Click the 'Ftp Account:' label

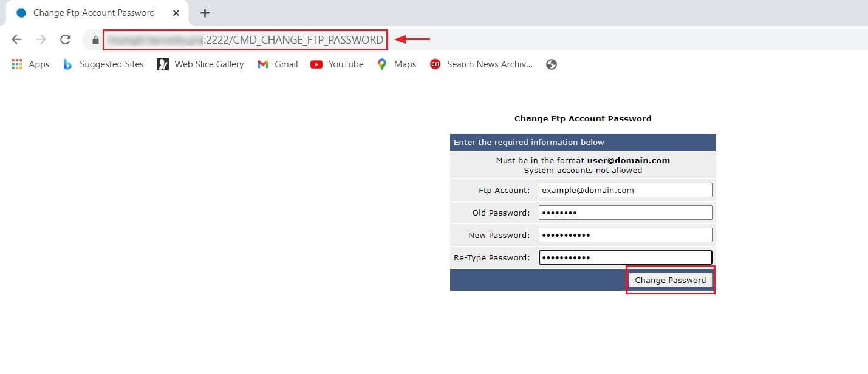(504, 190)
